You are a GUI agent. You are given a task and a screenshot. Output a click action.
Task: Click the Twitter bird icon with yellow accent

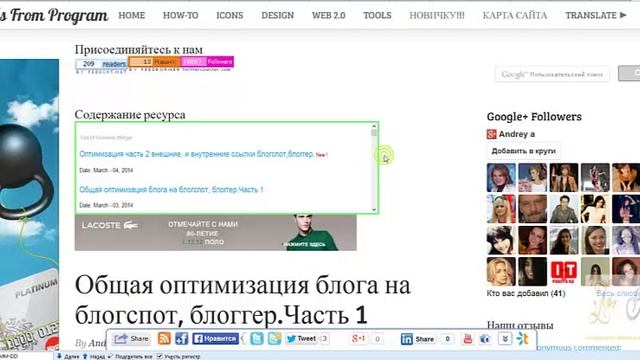tap(275, 338)
